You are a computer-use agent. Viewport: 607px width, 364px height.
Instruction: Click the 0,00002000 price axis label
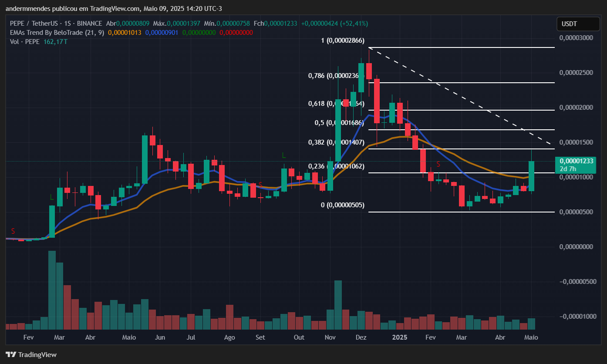[x=577, y=108]
